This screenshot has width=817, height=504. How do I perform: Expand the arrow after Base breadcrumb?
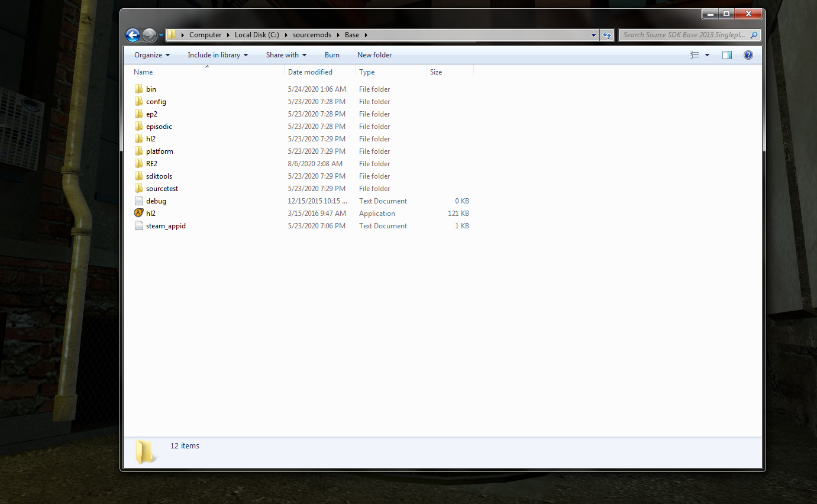click(x=366, y=35)
